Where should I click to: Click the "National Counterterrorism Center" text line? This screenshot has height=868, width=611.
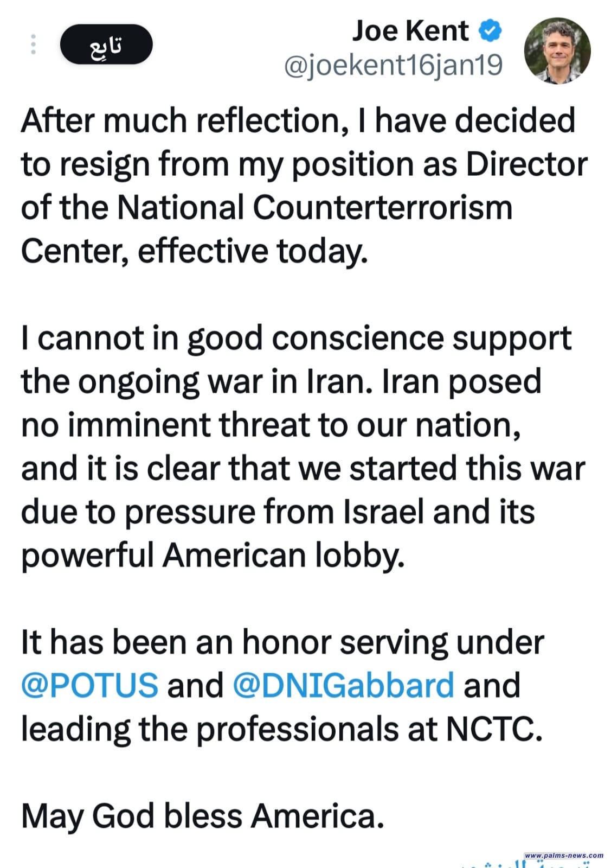click(x=267, y=207)
